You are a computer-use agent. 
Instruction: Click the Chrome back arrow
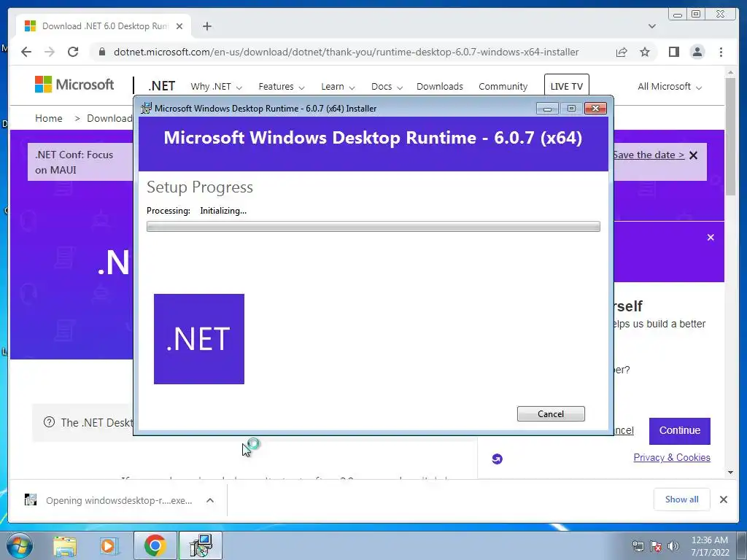tap(26, 52)
